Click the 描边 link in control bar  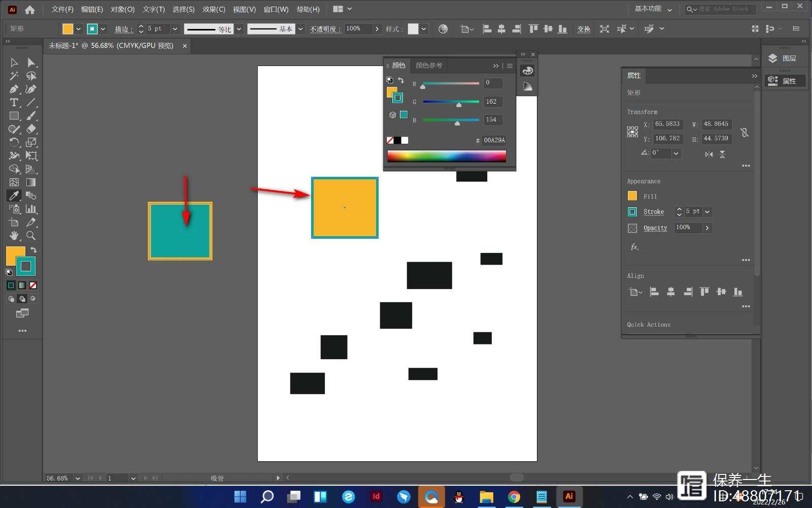point(123,29)
